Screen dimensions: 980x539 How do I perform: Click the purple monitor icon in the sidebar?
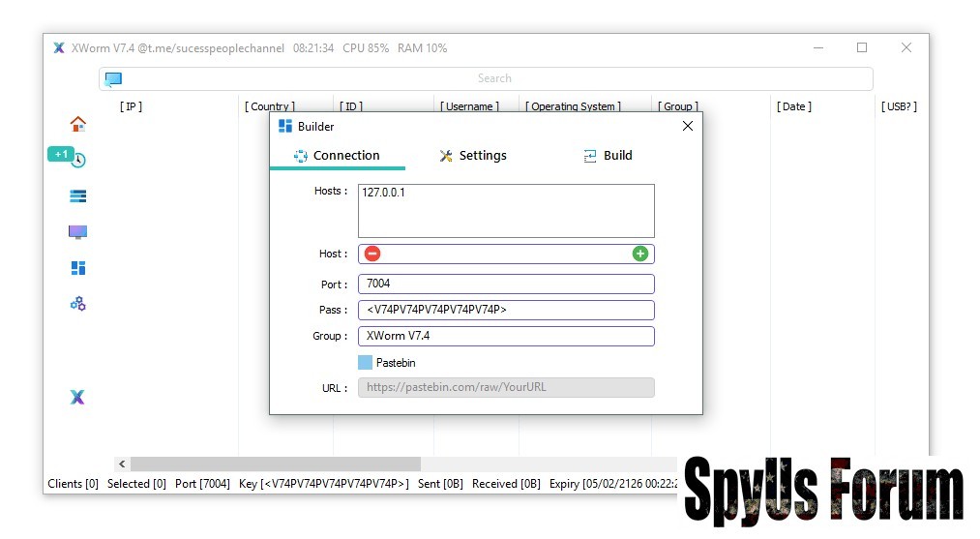coord(78,232)
